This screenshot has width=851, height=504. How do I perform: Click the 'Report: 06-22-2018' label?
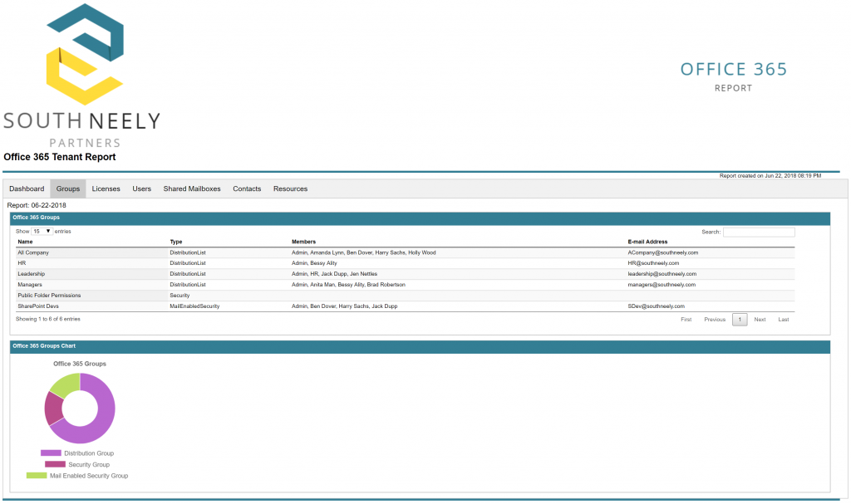pyautogui.click(x=37, y=206)
